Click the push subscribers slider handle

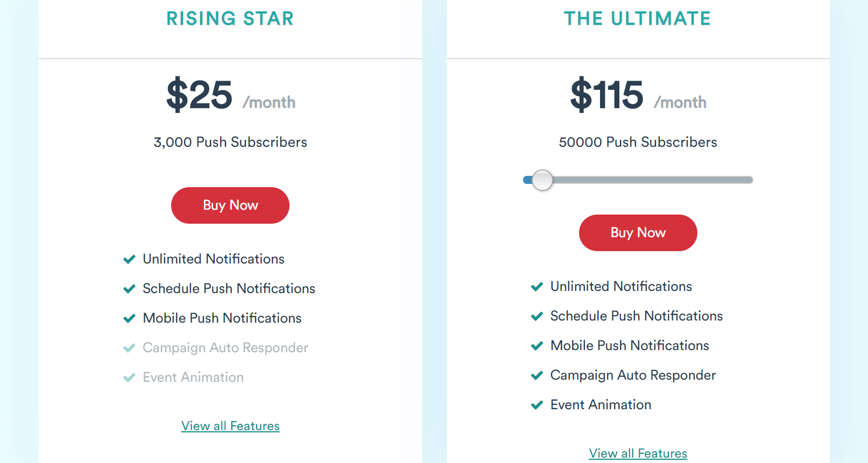click(542, 180)
